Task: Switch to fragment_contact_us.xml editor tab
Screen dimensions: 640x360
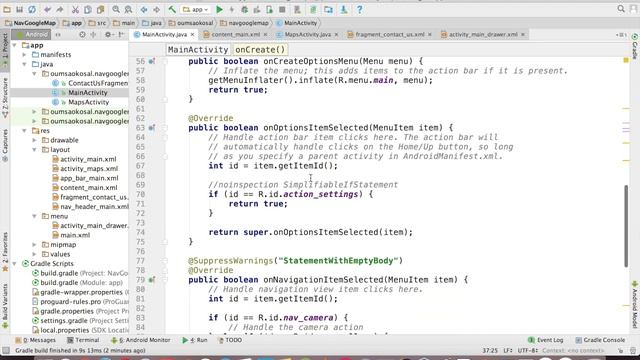Action: coord(389,35)
